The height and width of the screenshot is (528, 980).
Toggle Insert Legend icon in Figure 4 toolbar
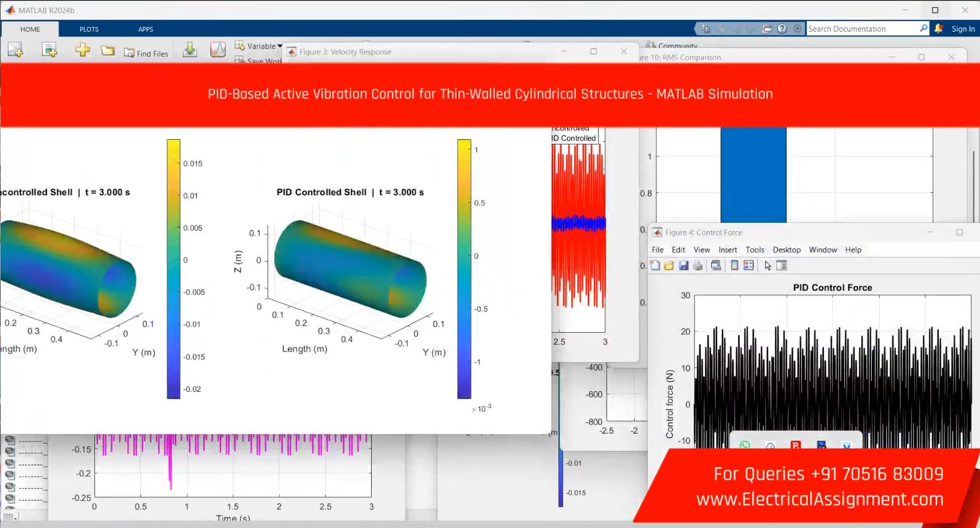749,266
